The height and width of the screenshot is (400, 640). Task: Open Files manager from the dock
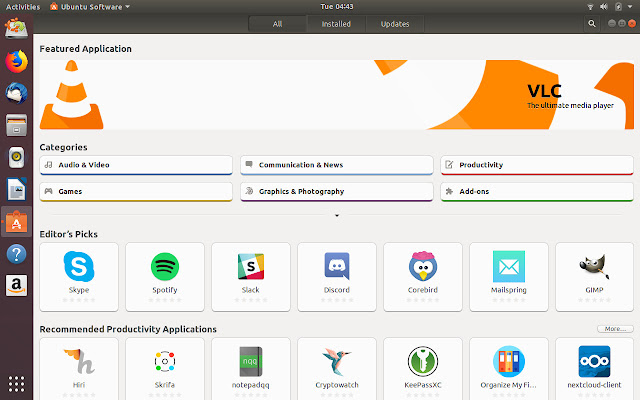tap(16, 125)
